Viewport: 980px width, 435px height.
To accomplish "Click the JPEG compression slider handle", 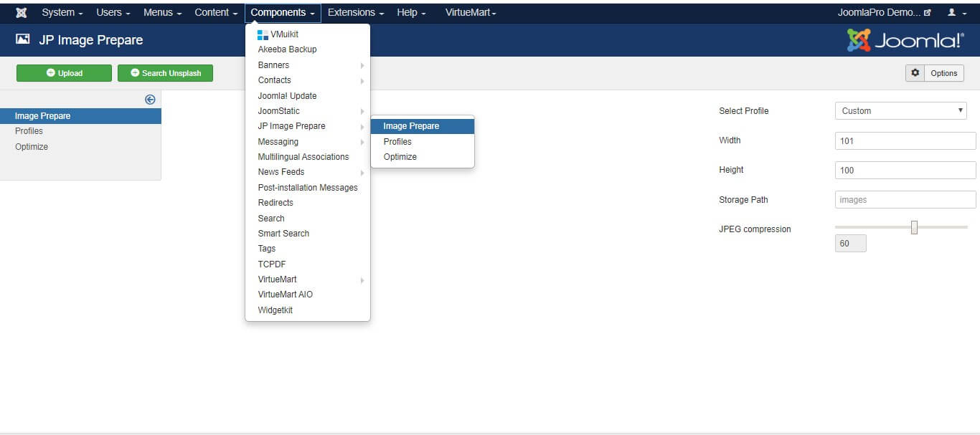I will click(x=914, y=227).
